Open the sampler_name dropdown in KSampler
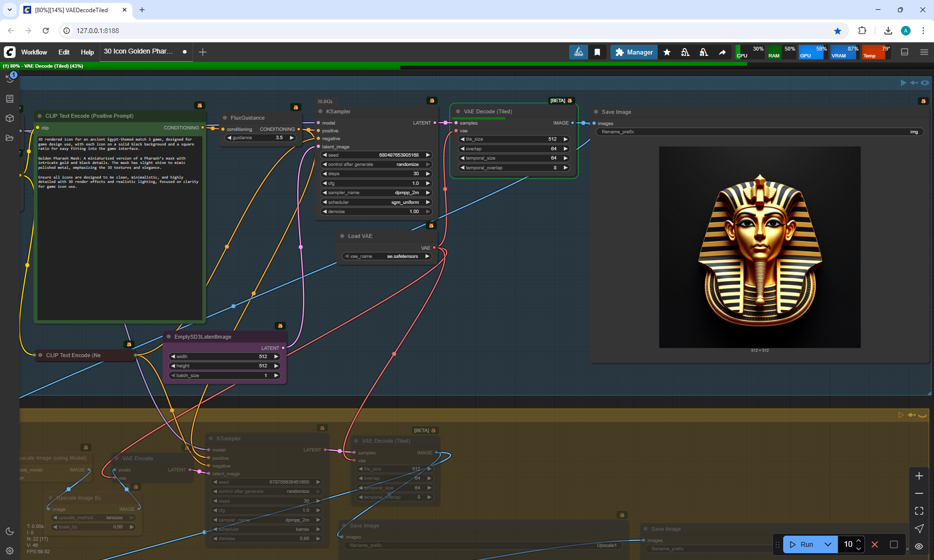 pos(376,193)
